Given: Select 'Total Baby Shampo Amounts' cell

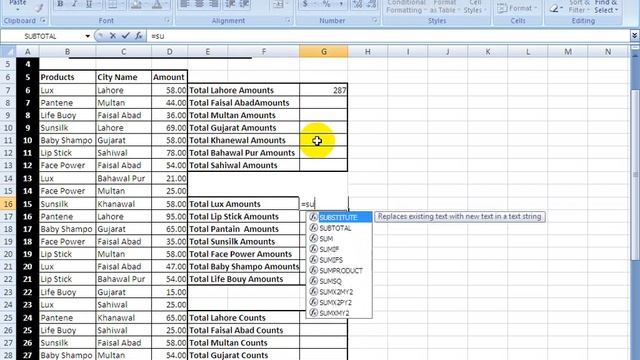Looking at the screenshot, I should 244,267.
